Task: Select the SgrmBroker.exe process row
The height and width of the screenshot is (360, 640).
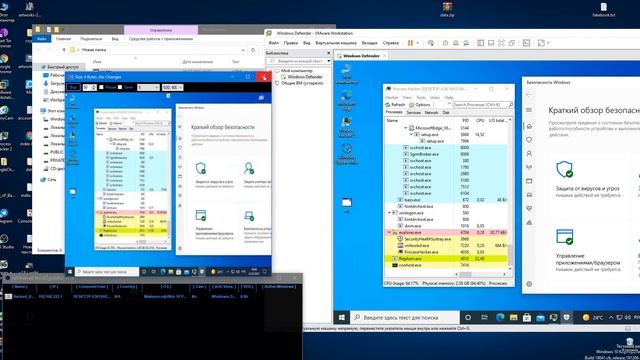Action: [x=446, y=154]
